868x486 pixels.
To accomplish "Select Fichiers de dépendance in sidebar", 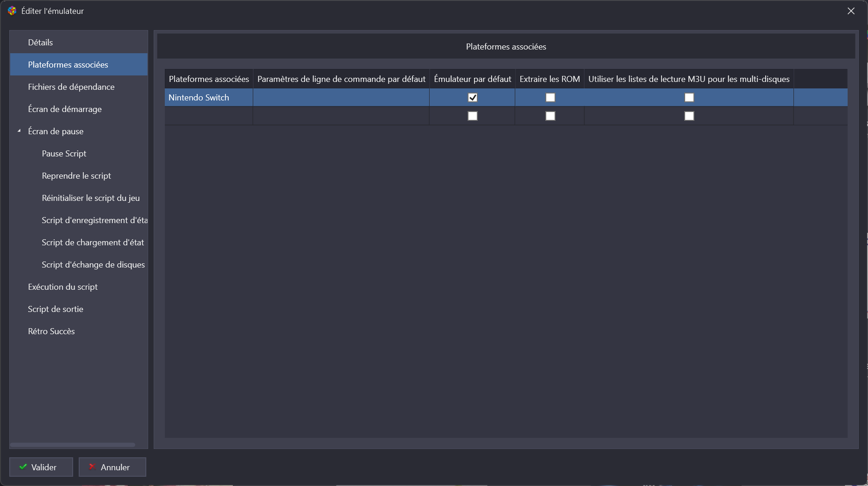I will click(71, 87).
